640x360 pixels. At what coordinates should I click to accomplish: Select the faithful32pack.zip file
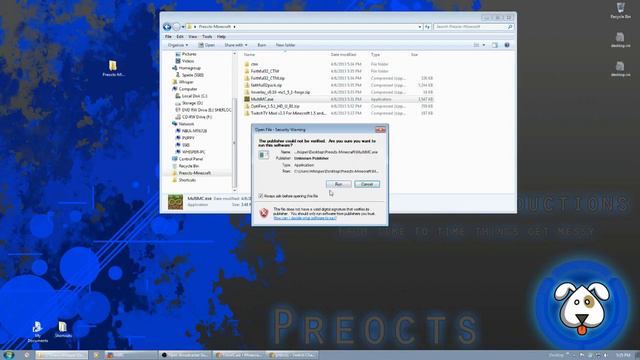[x=266, y=85]
